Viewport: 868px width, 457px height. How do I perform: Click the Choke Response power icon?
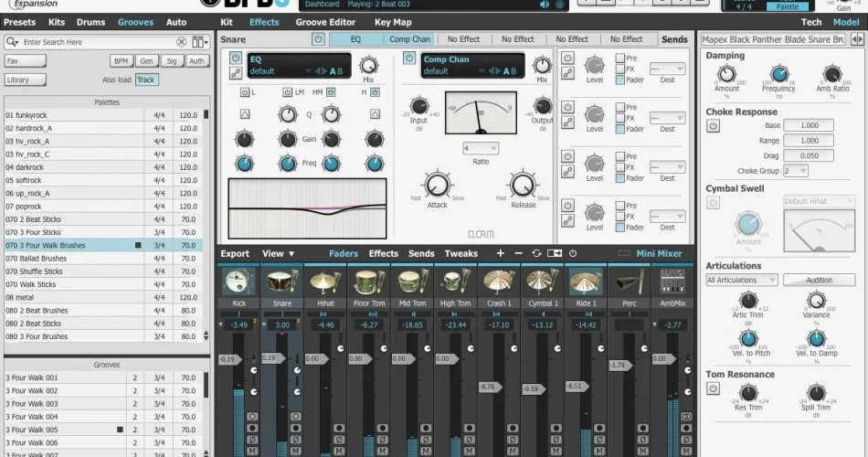[713, 126]
